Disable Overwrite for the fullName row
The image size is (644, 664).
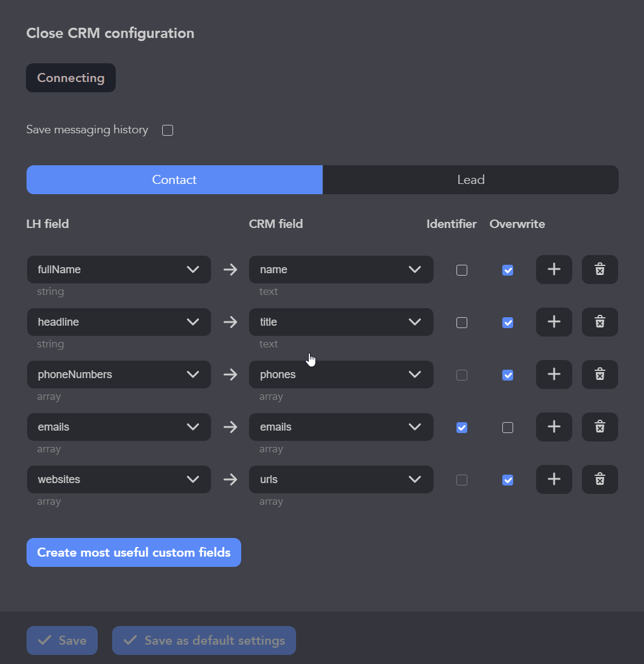[508, 270]
